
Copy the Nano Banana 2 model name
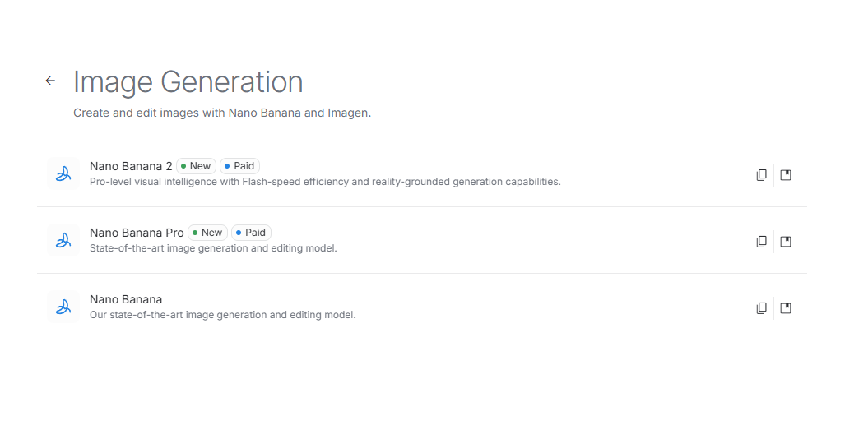(x=762, y=175)
